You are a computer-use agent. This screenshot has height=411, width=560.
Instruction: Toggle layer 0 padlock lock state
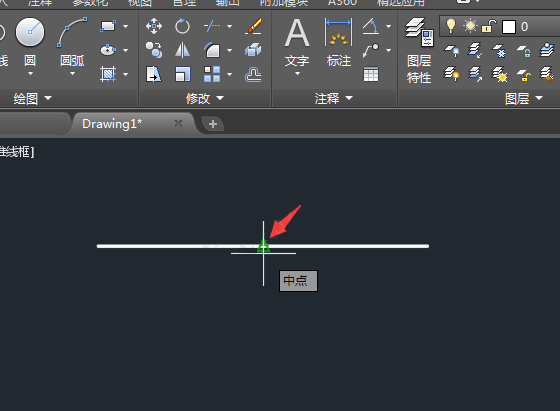[489, 26]
